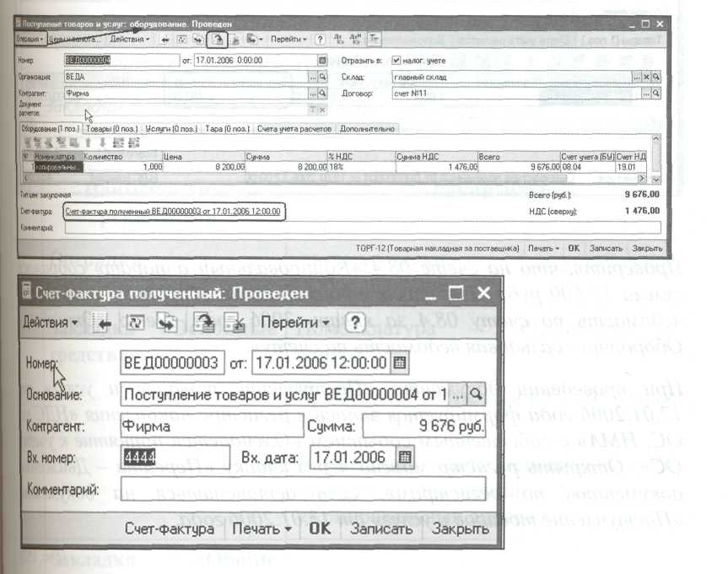
Task: Click Счет учета (БУ) cell 08.04
Action: coord(587,167)
